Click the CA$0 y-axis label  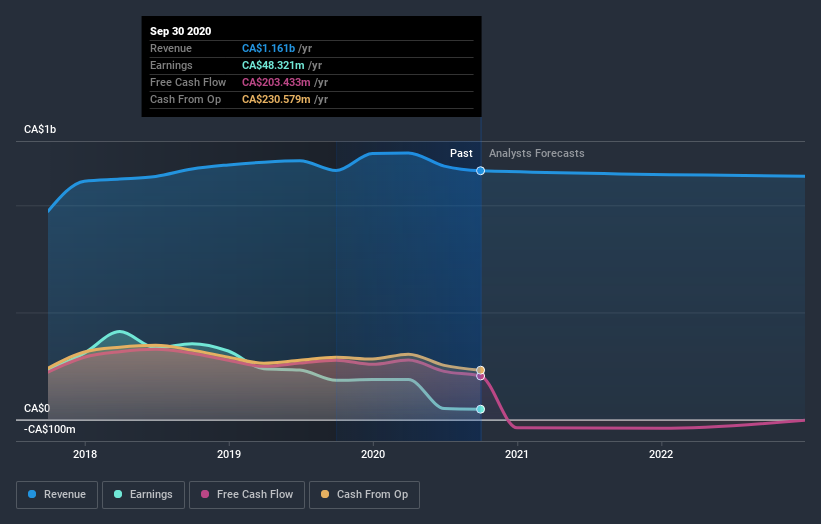[x=37, y=408]
